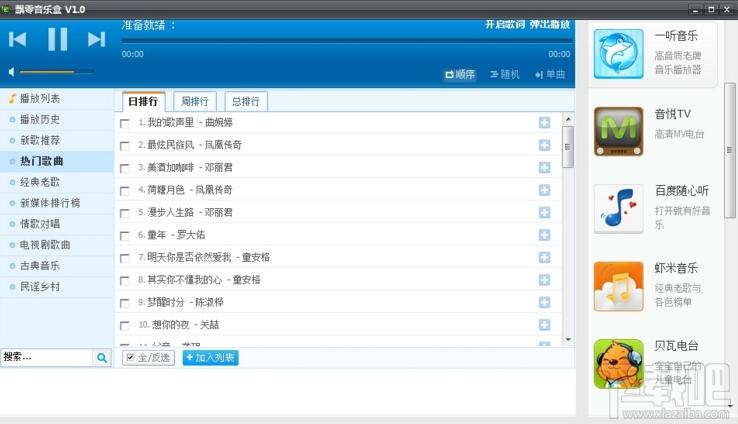Screen dimensions: 738x424
Task: Check the box for 想你的夜
Action: pos(125,326)
